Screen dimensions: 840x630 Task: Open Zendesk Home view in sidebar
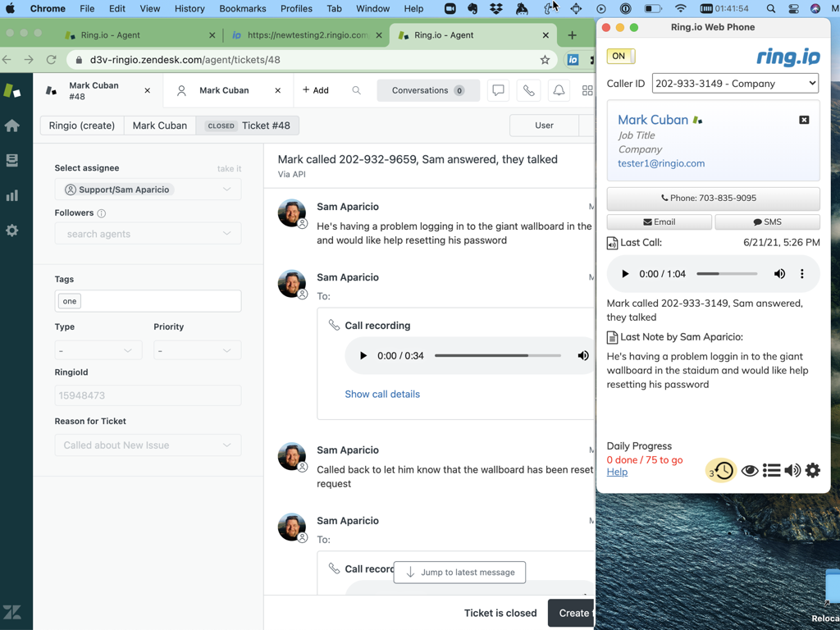(12, 126)
